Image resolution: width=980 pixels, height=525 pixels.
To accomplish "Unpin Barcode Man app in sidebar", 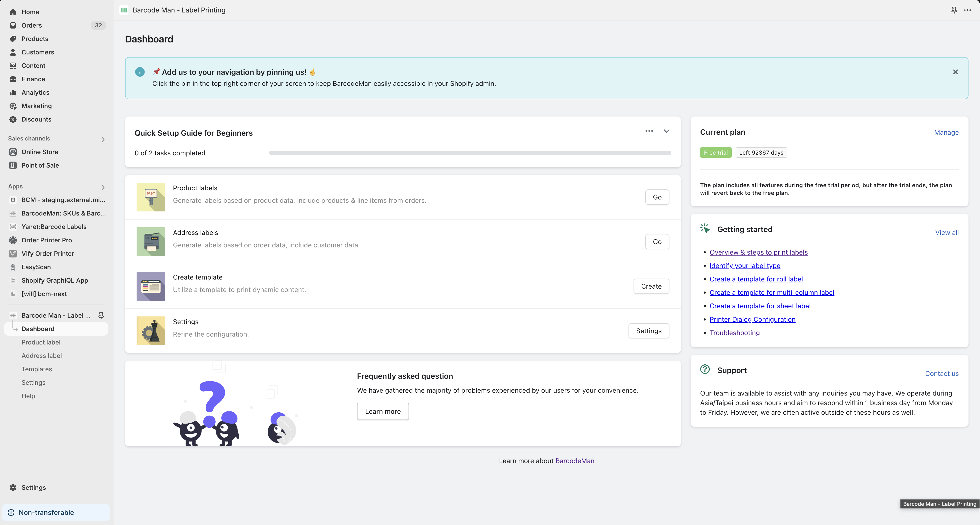I will 101,315.
